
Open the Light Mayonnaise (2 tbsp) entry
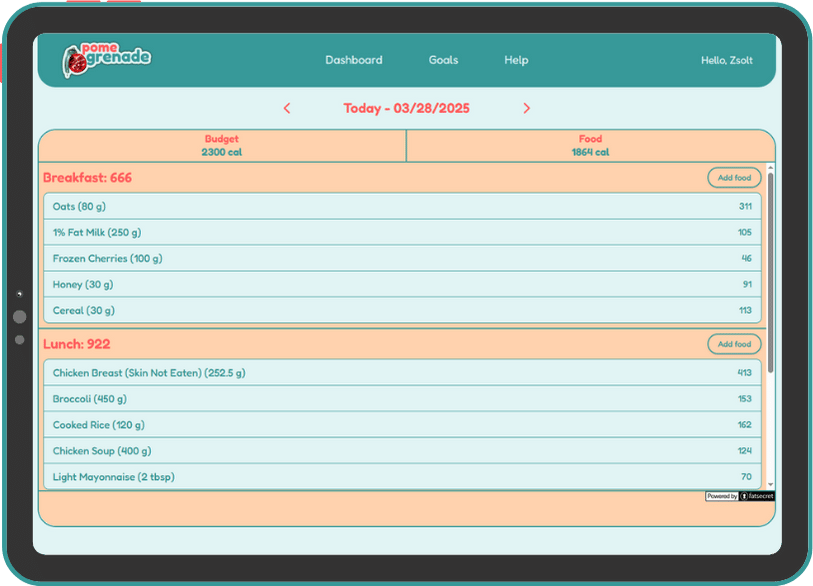[402, 477]
